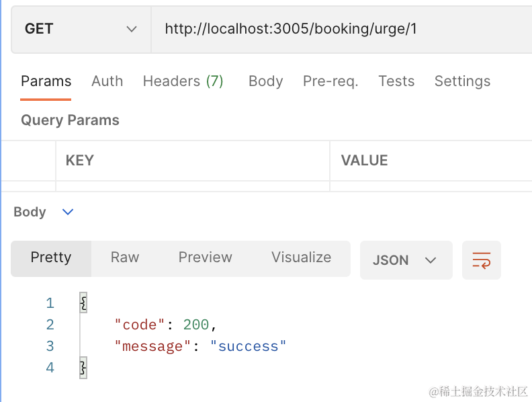Switch to the Auth tab
The width and height of the screenshot is (532, 402).
[107, 81]
